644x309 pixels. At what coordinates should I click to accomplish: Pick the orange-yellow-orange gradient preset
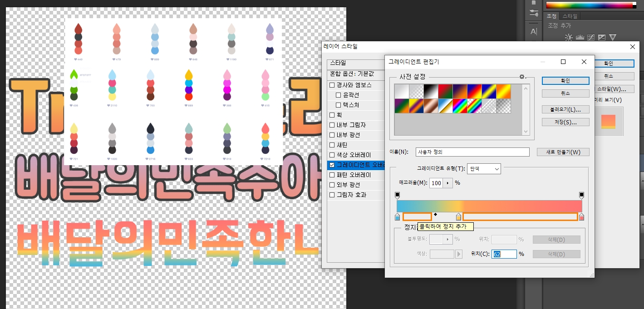tap(503, 92)
